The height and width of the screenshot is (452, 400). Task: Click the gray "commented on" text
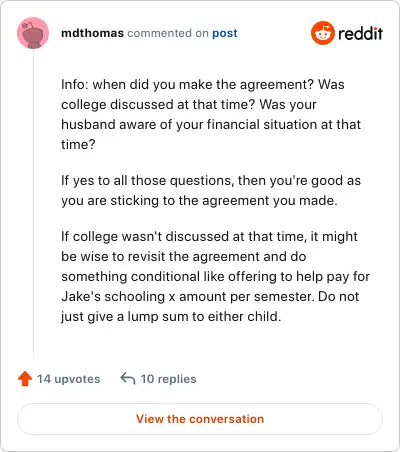[x=168, y=33]
